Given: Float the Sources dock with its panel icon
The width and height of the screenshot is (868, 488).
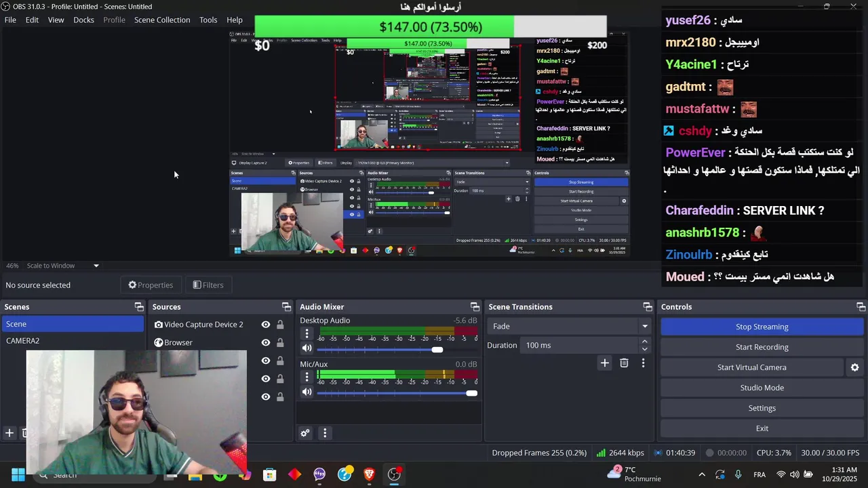Looking at the screenshot, I should point(286,307).
